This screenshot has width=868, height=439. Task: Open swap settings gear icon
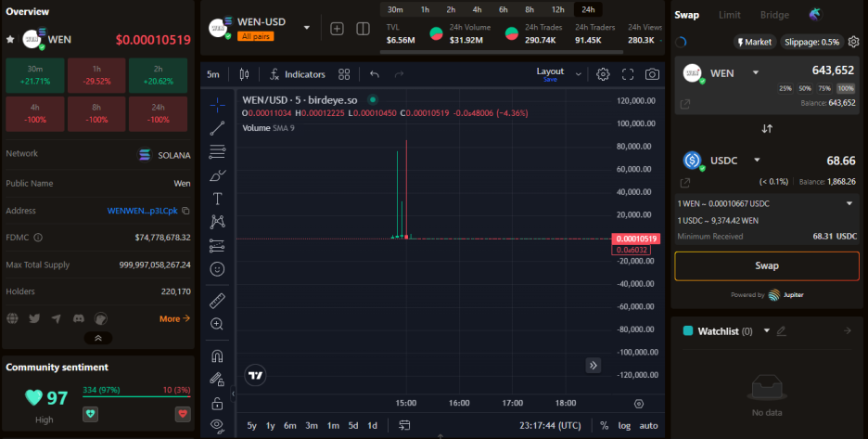[x=853, y=42]
